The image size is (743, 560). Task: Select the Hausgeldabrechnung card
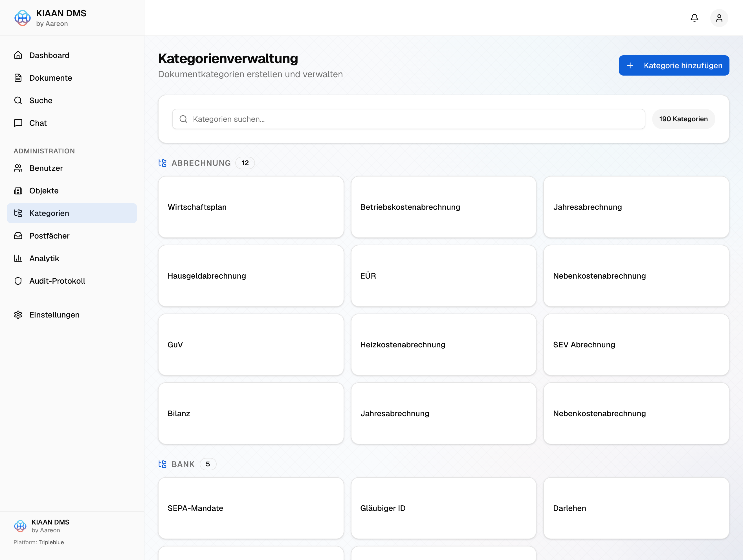(251, 276)
